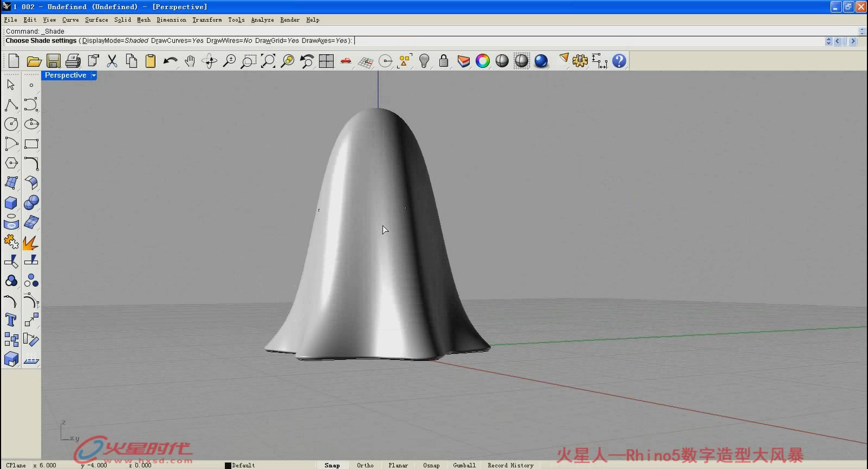Toggle Ortho mode in status bar
Viewport: 868px width, 469px height.
pyautogui.click(x=365, y=465)
